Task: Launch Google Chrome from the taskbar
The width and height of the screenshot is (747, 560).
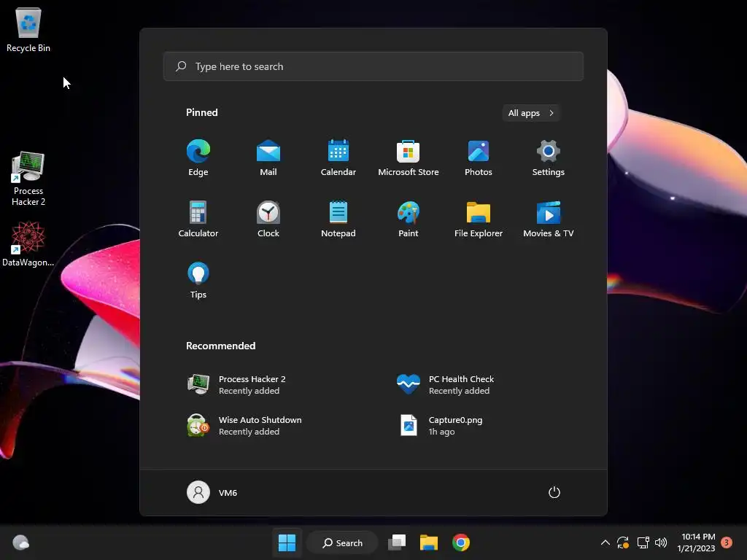Action: click(x=461, y=542)
